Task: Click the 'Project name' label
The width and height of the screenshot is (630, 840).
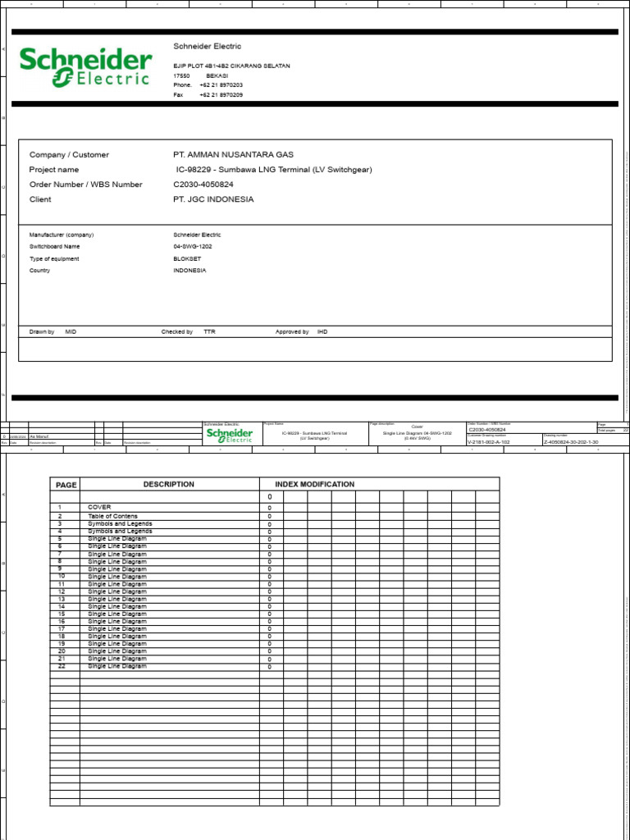Action: click(54, 170)
